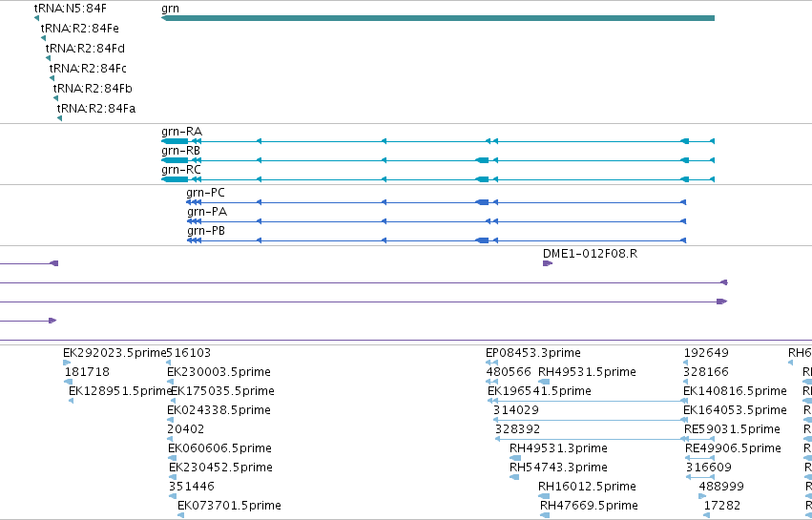812x520 pixels.
Task: Click the 192649 alignment label
Action: (706, 353)
